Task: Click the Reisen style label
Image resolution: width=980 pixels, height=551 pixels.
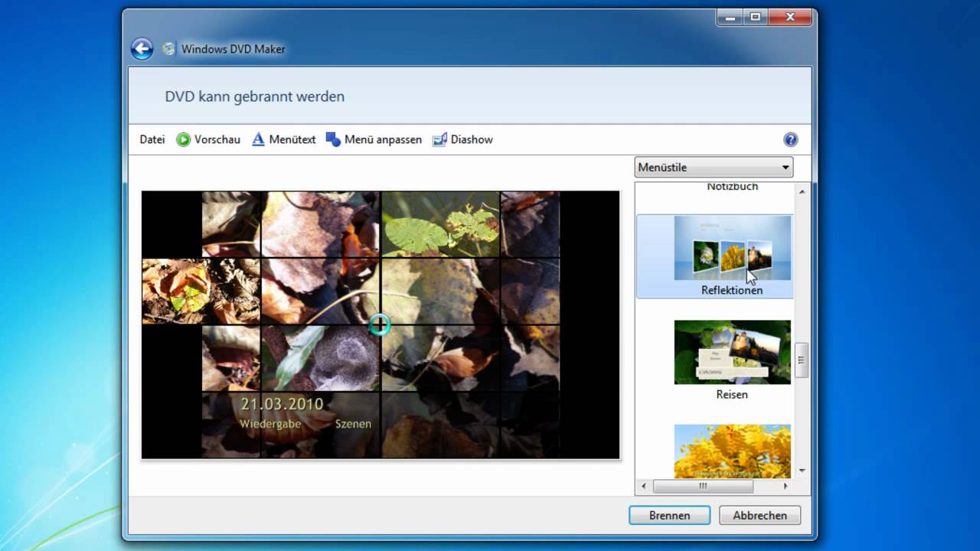Action: [732, 394]
